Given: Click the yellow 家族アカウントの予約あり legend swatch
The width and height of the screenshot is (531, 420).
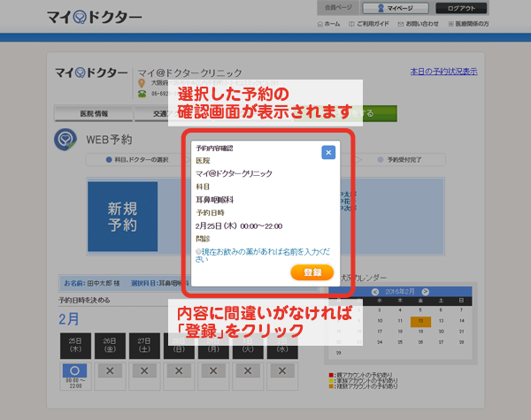Looking at the screenshot, I should pyautogui.click(x=331, y=381).
